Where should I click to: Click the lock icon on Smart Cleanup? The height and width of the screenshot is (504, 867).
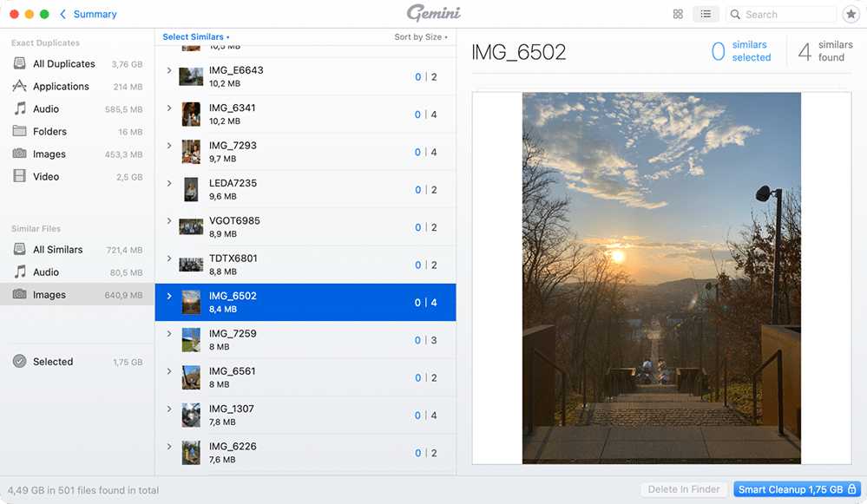(852, 489)
